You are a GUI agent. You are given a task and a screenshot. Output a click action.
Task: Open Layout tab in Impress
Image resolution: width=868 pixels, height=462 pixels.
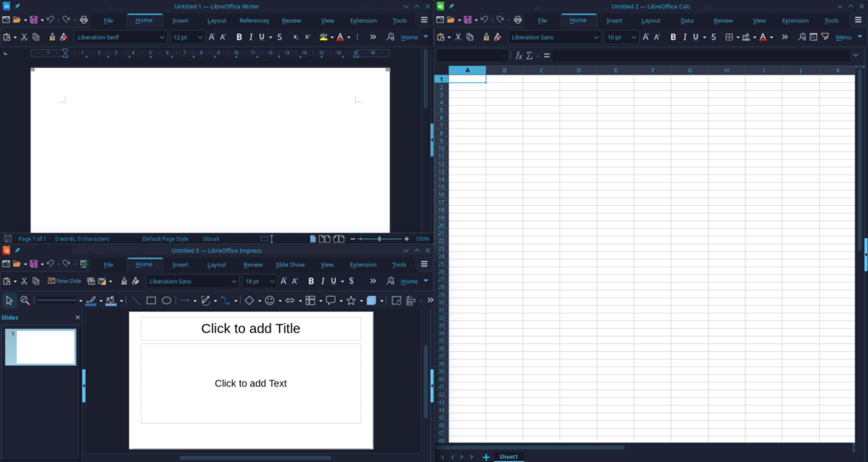point(216,264)
